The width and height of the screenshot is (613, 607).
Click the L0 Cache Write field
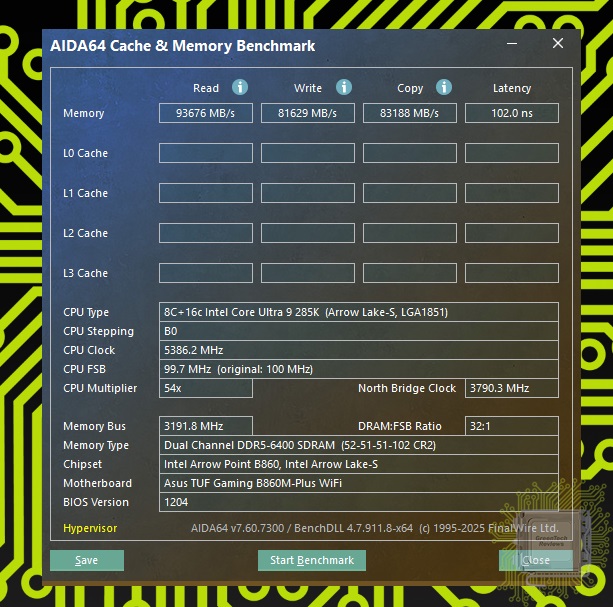tap(308, 153)
